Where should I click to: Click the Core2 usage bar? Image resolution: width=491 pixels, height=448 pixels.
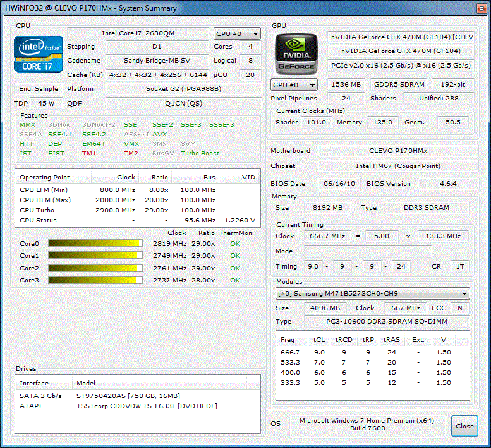tap(95, 268)
